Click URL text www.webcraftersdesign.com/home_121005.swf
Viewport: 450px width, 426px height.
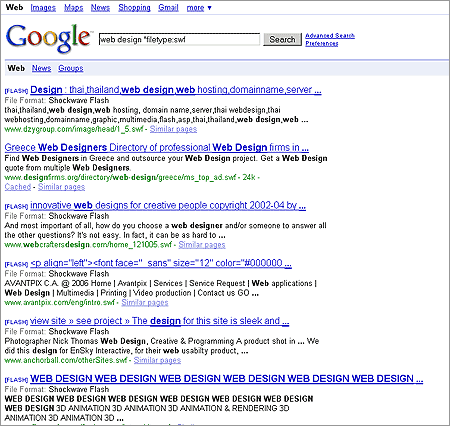tap(88, 245)
